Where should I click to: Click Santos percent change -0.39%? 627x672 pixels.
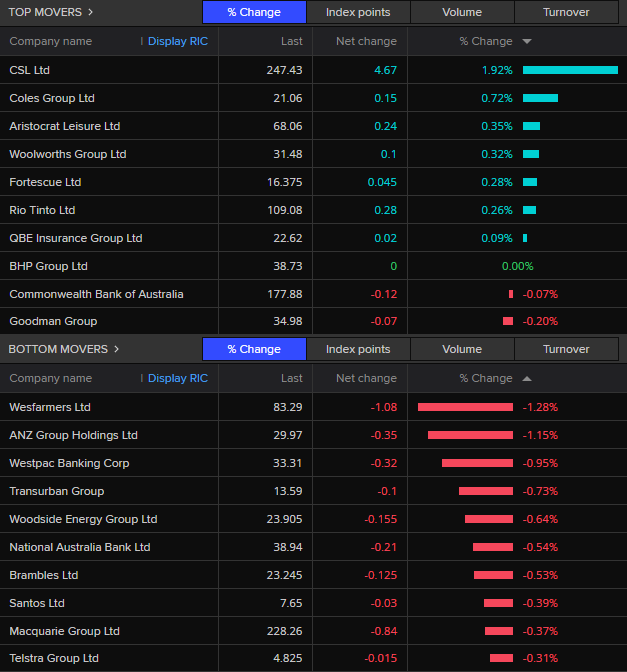[x=540, y=603]
